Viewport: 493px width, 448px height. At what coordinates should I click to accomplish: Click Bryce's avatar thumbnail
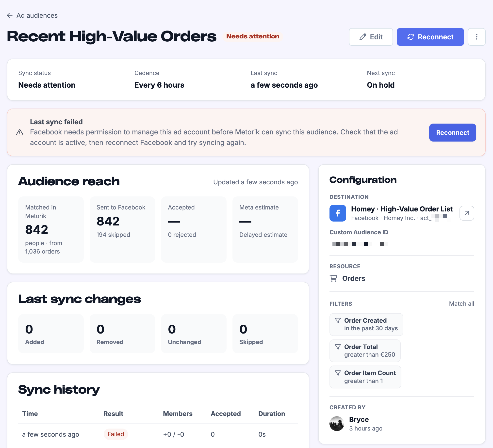(337, 424)
